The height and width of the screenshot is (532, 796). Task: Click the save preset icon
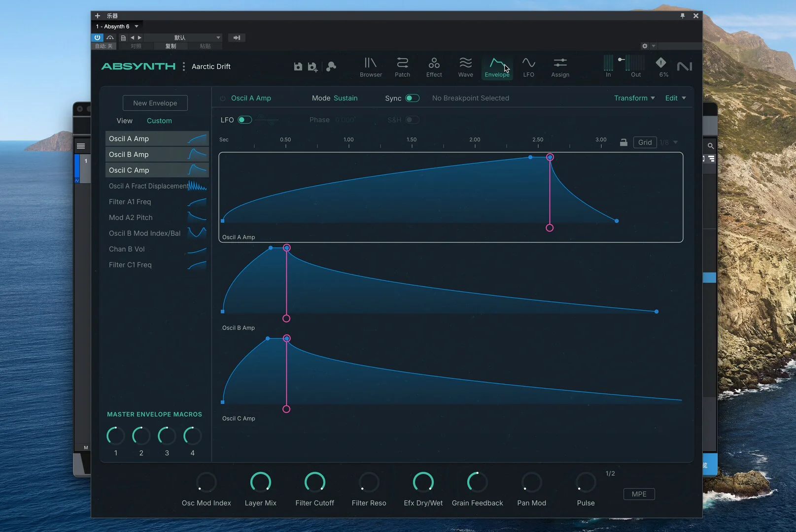click(298, 66)
